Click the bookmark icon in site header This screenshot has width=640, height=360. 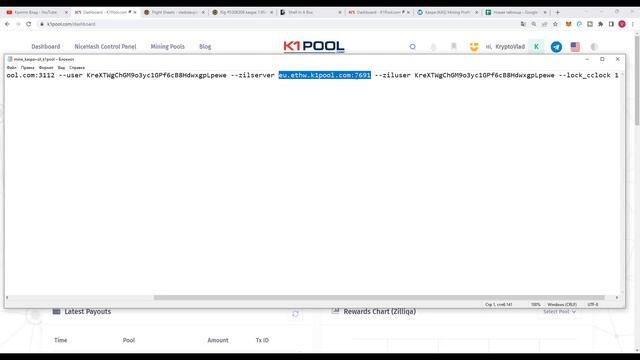454,47
